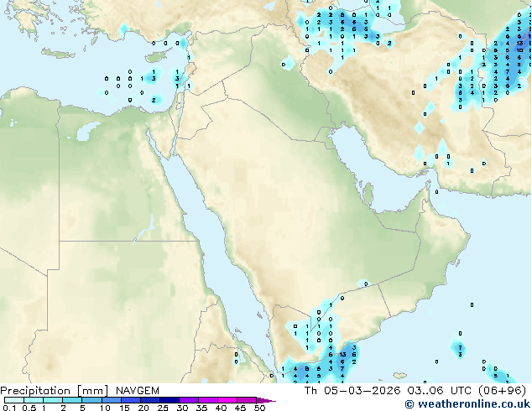This screenshot has width=532, height=411.
Task: Click the 0.5–1 mm legend color segment
Action: tap(34, 400)
